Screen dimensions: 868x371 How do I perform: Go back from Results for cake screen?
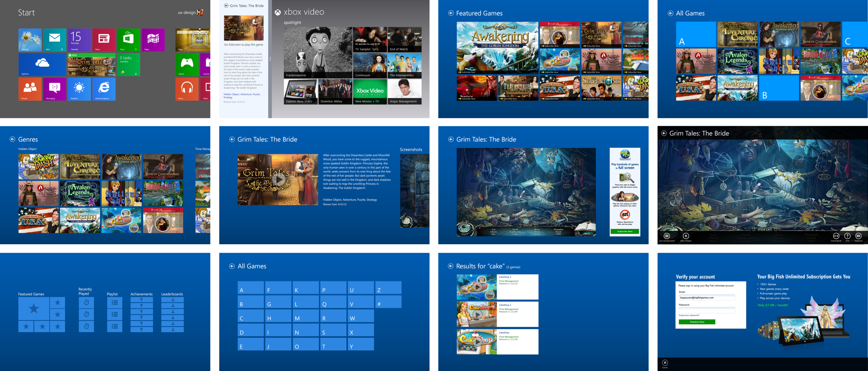click(451, 266)
